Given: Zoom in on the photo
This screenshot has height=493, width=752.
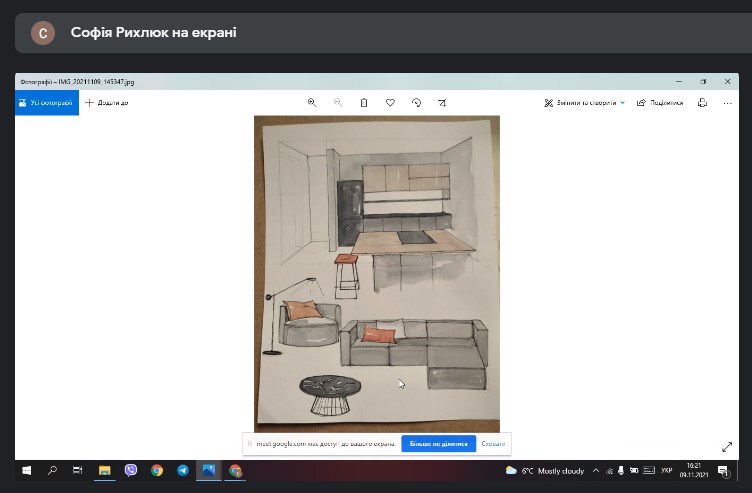Looking at the screenshot, I should [x=312, y=103].
